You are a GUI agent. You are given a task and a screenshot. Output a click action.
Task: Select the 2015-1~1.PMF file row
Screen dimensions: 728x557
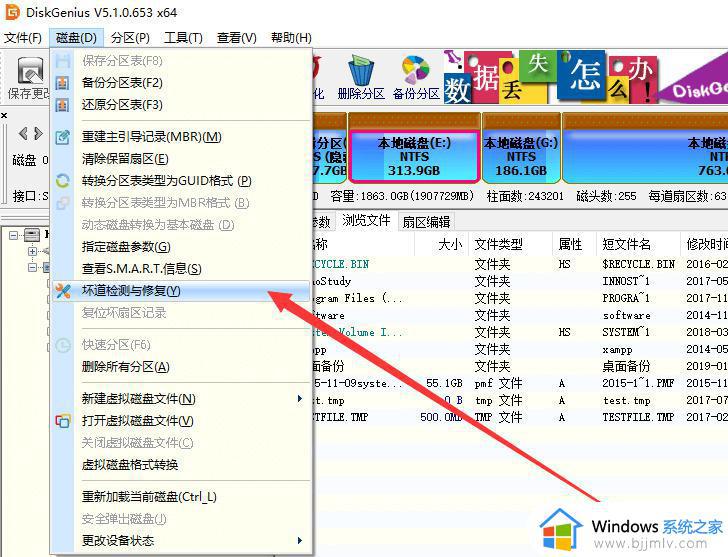520,383
